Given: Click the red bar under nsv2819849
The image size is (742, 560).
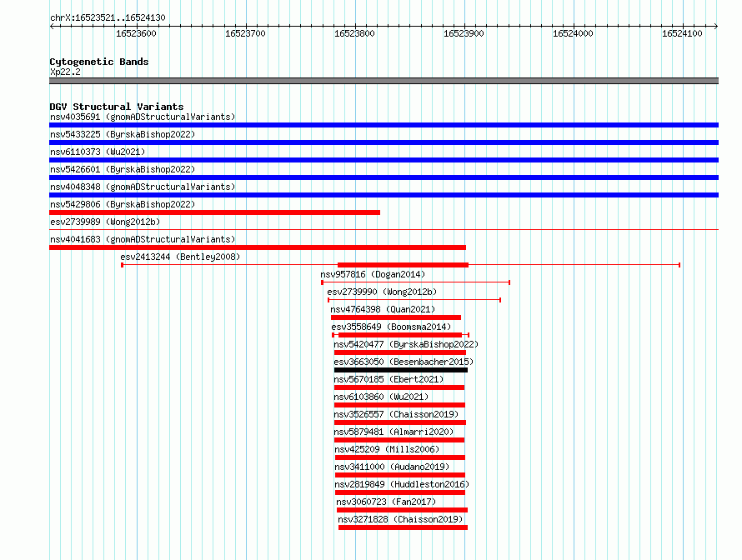Looking at the screenshot, I should [x=400, y=492].
